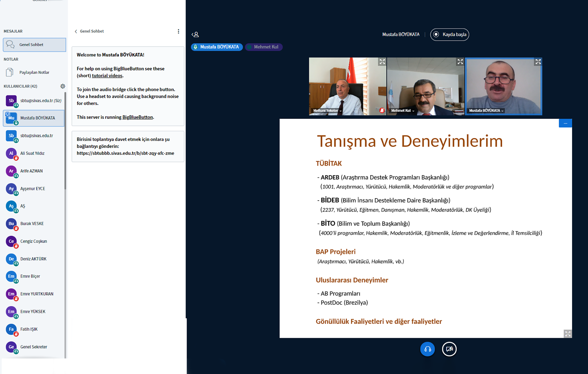This screenshot has height=374, width=588.
Task: Click Mustafa BÖYÜKATA talking indicator
Action: [x=217, y=47]
